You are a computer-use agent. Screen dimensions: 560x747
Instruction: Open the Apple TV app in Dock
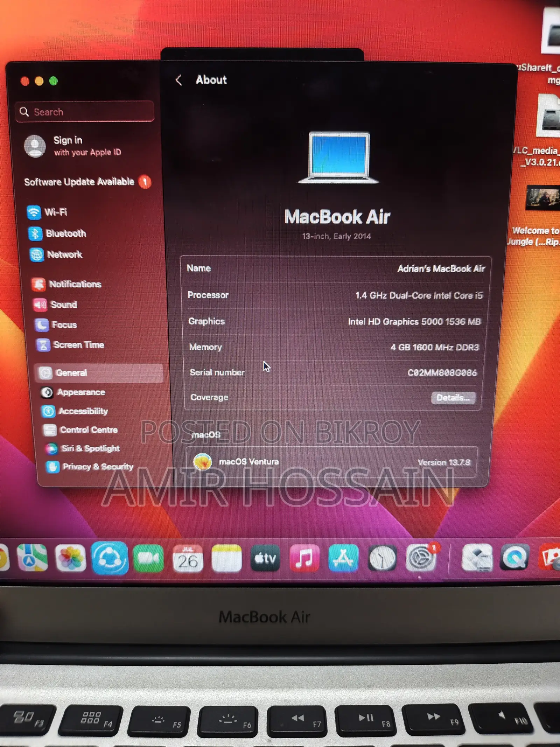click(265, 558)
